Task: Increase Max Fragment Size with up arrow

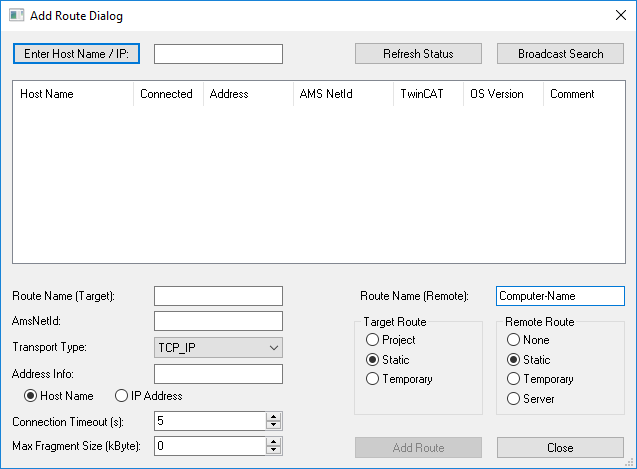Action: pos(273,442)
